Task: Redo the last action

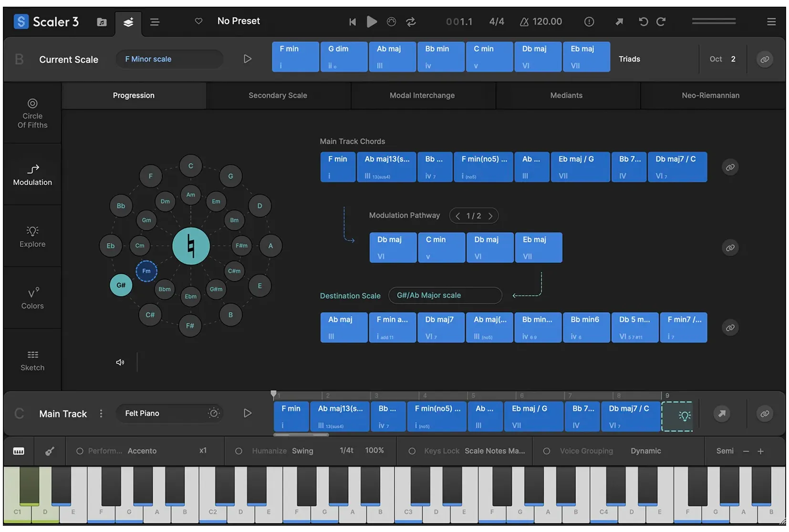Action: [x=661, y=21]
